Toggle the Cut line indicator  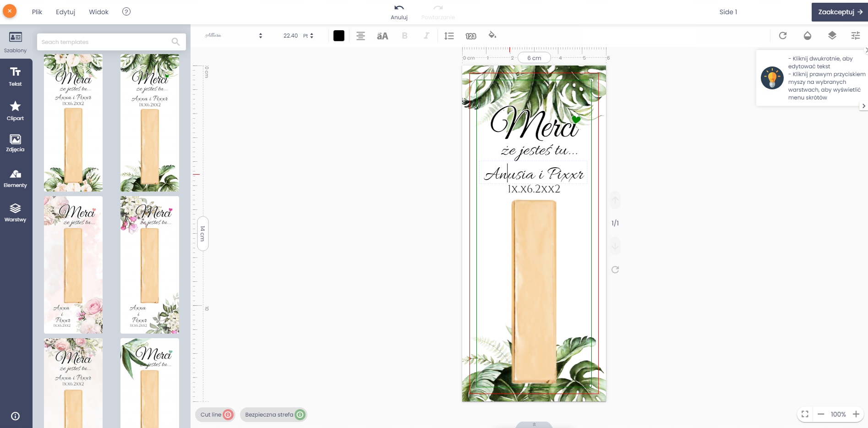tap(215, 415)
